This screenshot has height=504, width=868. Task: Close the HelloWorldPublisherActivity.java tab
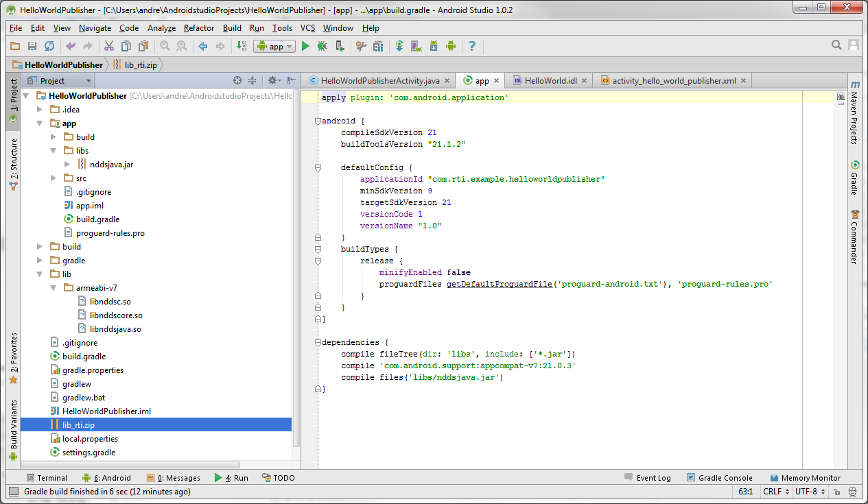pyautogui.click(x=449, y=81)
